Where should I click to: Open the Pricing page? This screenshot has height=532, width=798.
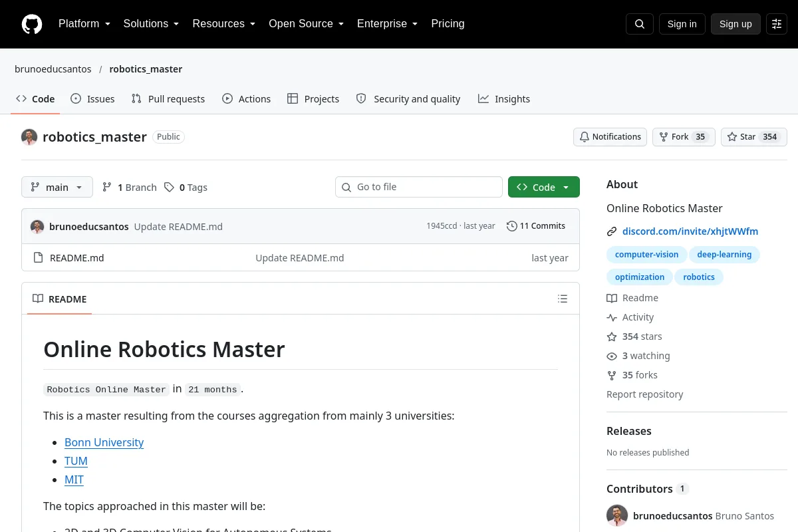click(448, 24)
